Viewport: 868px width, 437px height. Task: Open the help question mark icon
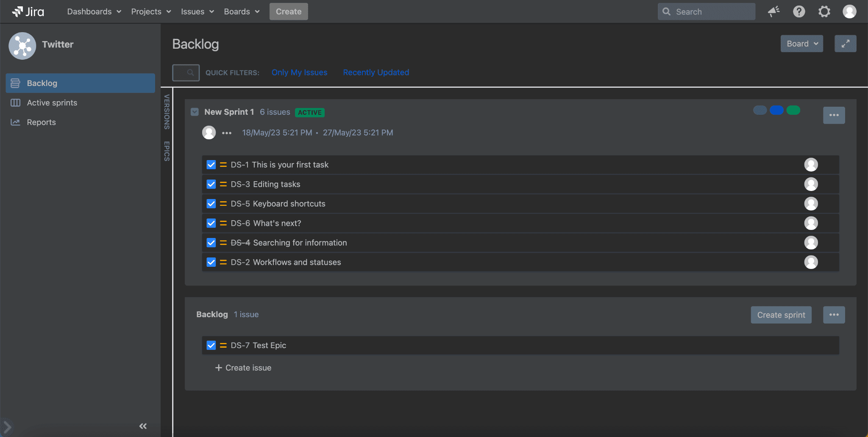(x=799, y=11)
